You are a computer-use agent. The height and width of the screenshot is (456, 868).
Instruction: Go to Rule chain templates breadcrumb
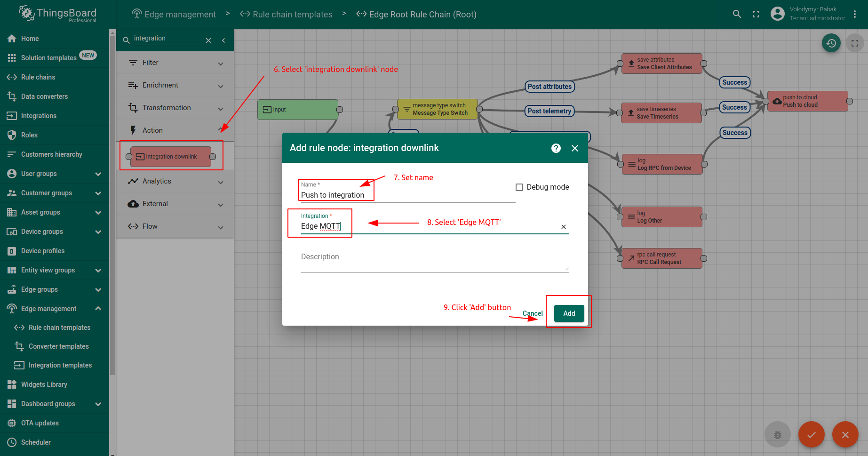click(x=286, y=14)
